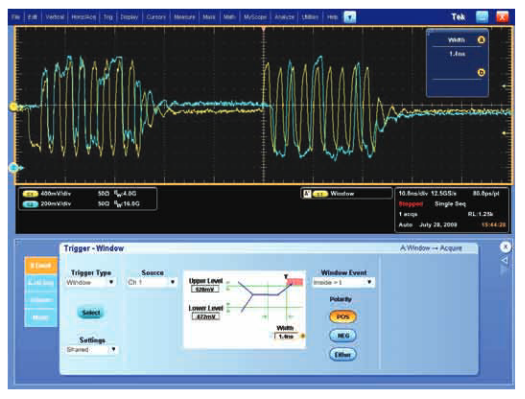Click the trigger position marker atop graticule
This screenshot has width=525, height=399.
(x=264, y=29)
